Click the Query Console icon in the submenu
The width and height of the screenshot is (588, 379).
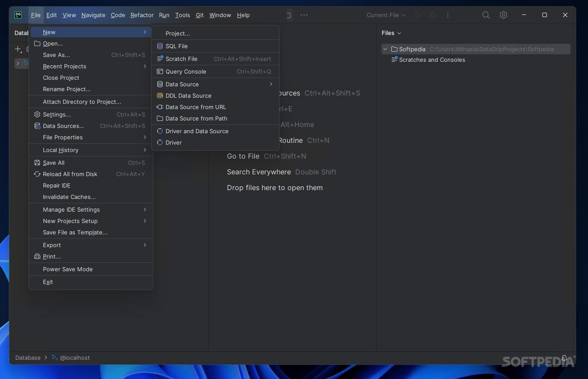160,71
